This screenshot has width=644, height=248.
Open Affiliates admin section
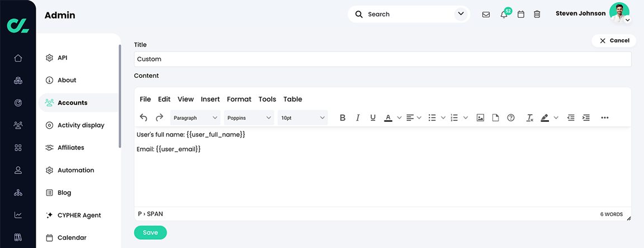tap(78, 148)
